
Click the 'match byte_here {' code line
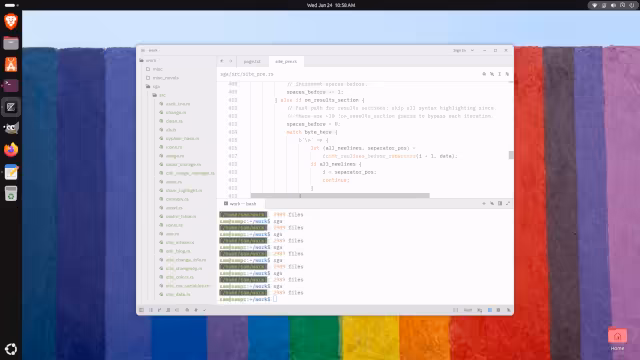(x=311, y=132)
